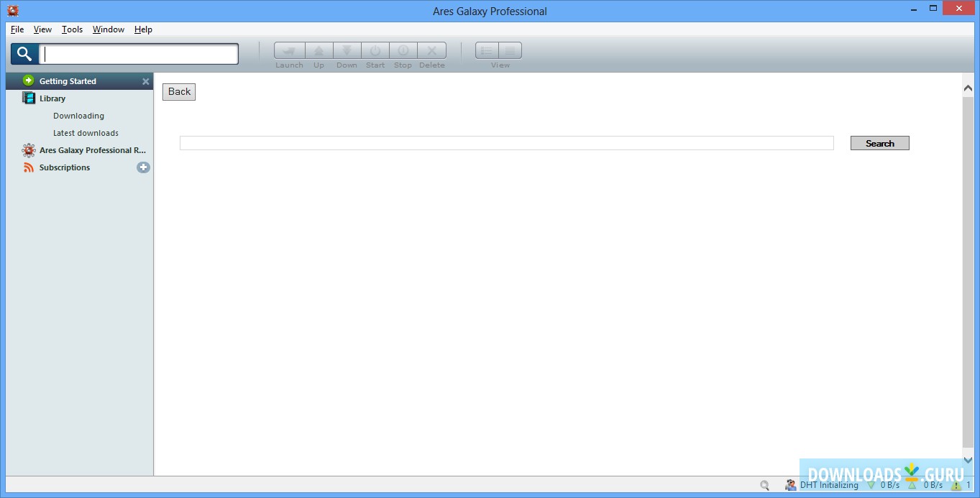Click the DHT Initializing status text
980x498 pixels.
tap(829, 485)
